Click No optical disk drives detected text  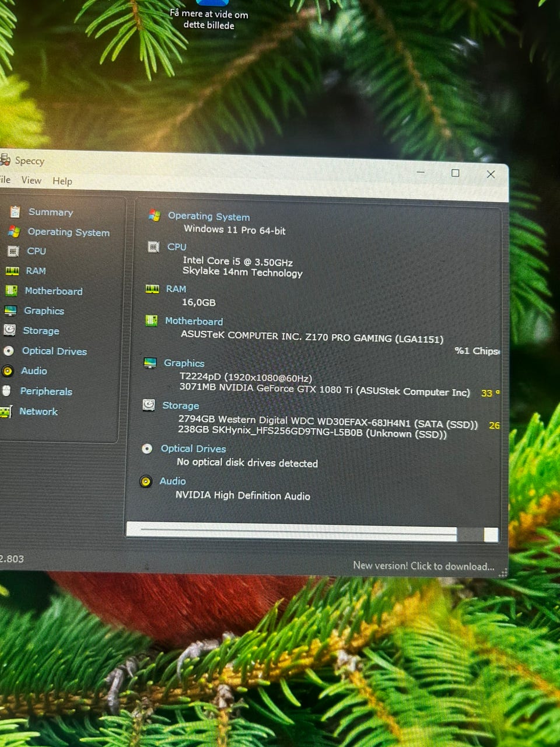pos(247,463)
